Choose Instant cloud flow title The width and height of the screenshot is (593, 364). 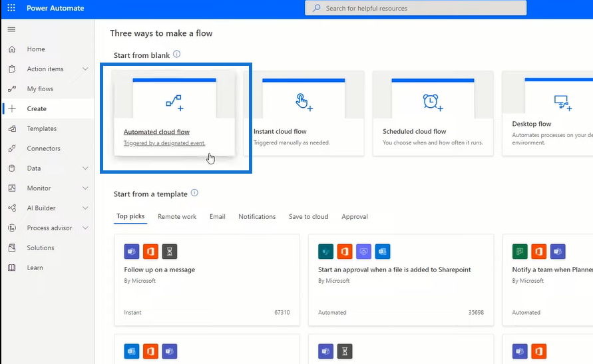280,132
